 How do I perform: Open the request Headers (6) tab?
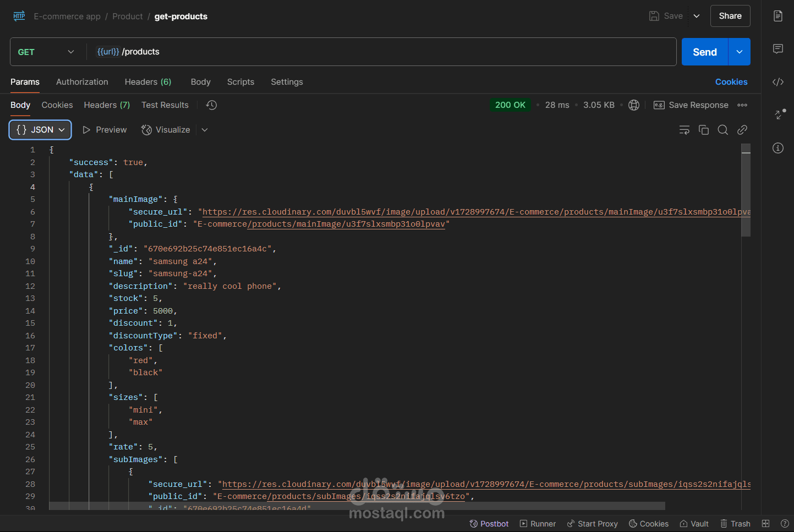pos(148,82)
